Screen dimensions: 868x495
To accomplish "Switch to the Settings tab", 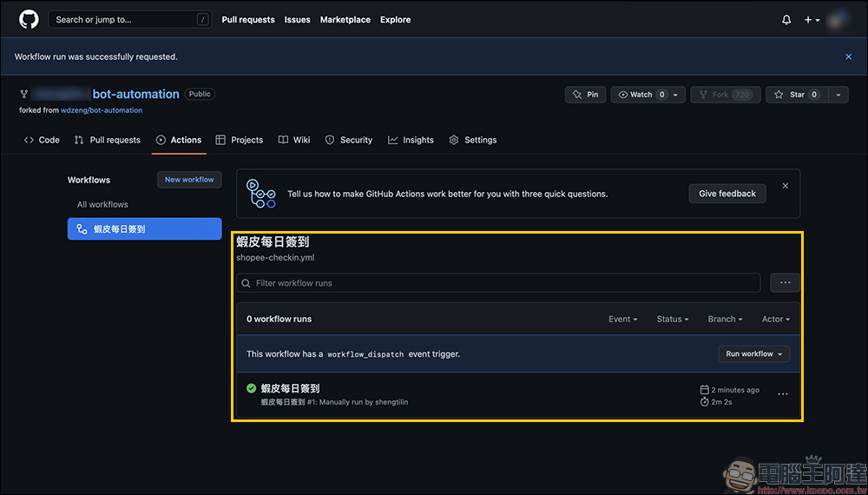I will [473, 140].
